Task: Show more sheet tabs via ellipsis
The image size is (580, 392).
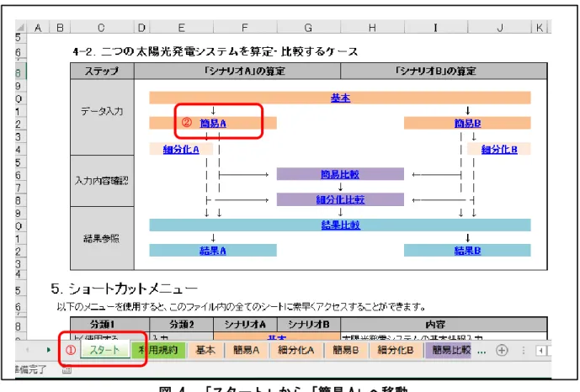Action: click(x=482, y=352)
